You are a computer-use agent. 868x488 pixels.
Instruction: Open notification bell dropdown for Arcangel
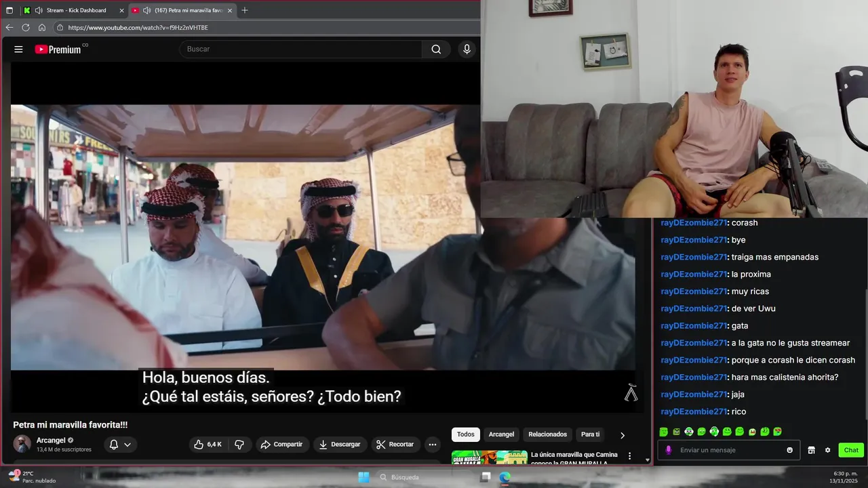120,445
